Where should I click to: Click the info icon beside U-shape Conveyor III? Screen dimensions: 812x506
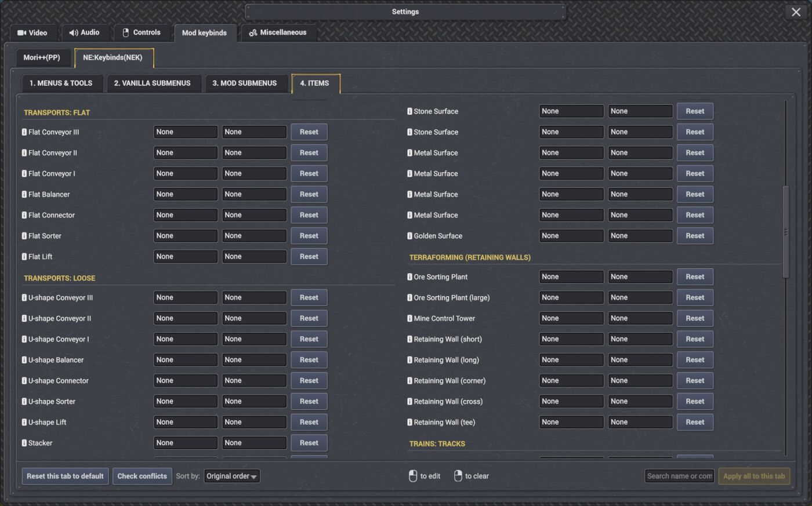(x=24, y=298)
